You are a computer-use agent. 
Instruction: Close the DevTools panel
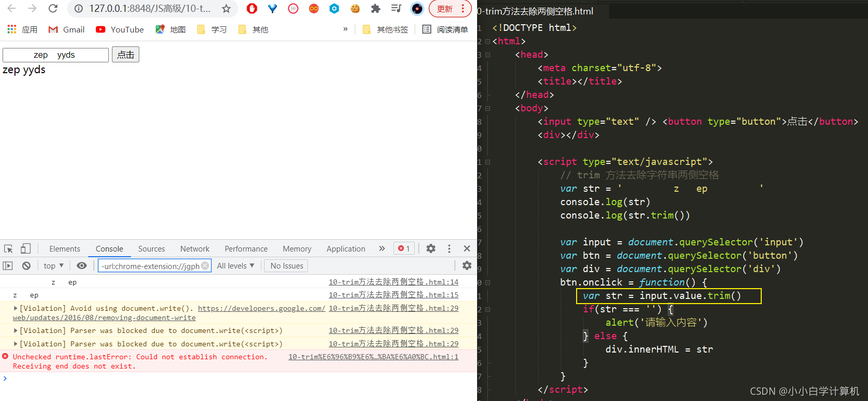tap(467, 248)
